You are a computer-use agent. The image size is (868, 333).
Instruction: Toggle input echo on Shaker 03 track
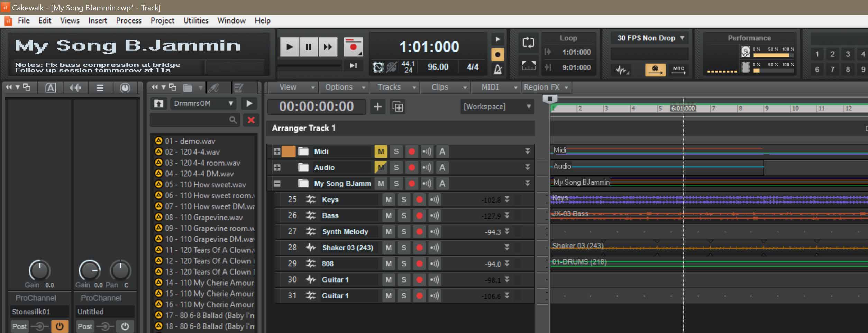(435, 248)
